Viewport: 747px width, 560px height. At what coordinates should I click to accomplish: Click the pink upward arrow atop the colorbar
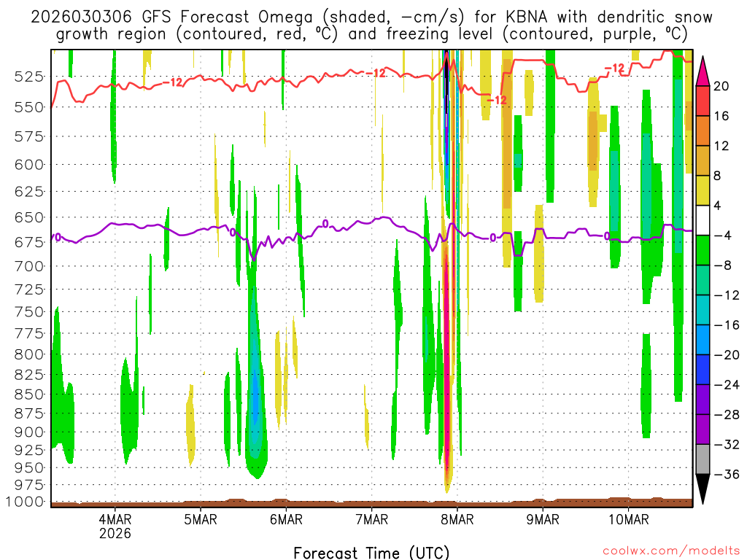[703, 71]
